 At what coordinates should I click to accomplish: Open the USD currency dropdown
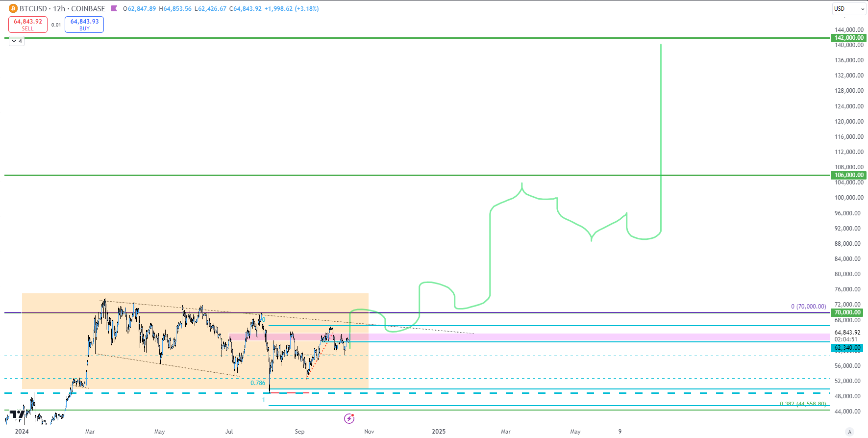[849, 9]
